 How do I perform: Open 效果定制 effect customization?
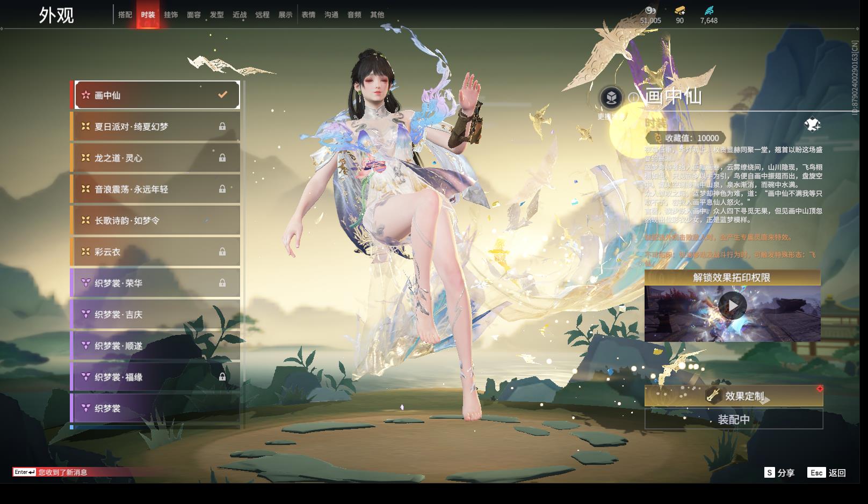(x=734, y=396)
